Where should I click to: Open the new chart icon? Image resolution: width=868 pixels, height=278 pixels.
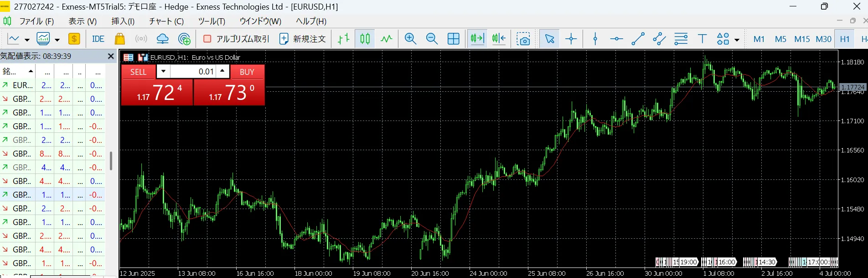(x=14, y=39)
